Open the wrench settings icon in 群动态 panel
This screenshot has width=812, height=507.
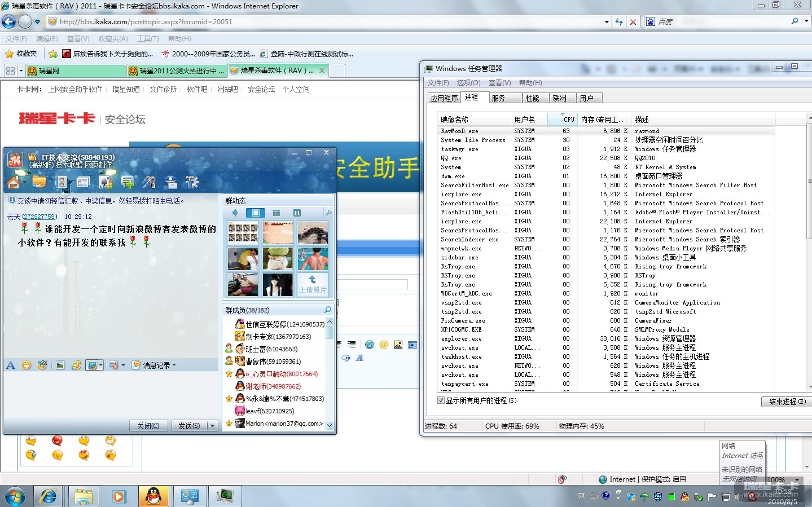328,213
